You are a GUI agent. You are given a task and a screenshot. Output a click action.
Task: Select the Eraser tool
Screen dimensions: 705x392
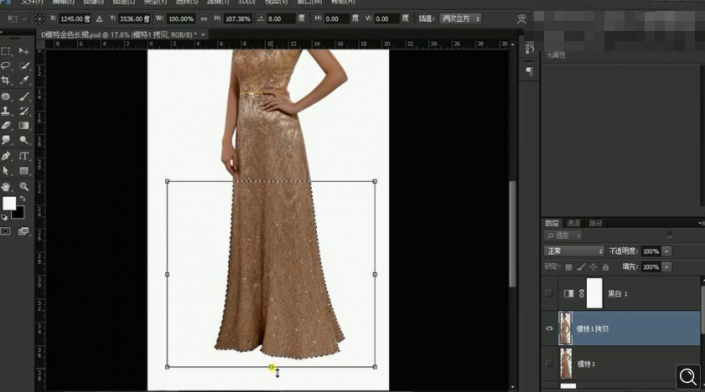(6, 125)
